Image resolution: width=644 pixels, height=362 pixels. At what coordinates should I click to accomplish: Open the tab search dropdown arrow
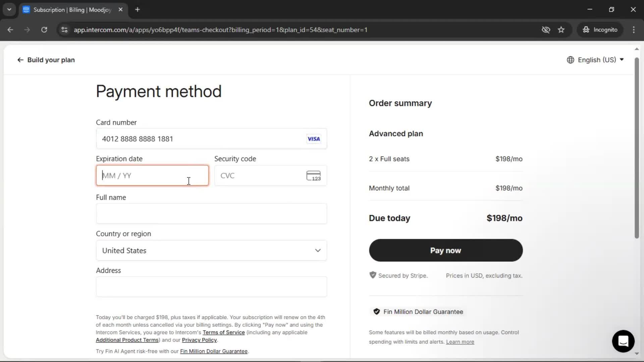[x=9, y=10]
